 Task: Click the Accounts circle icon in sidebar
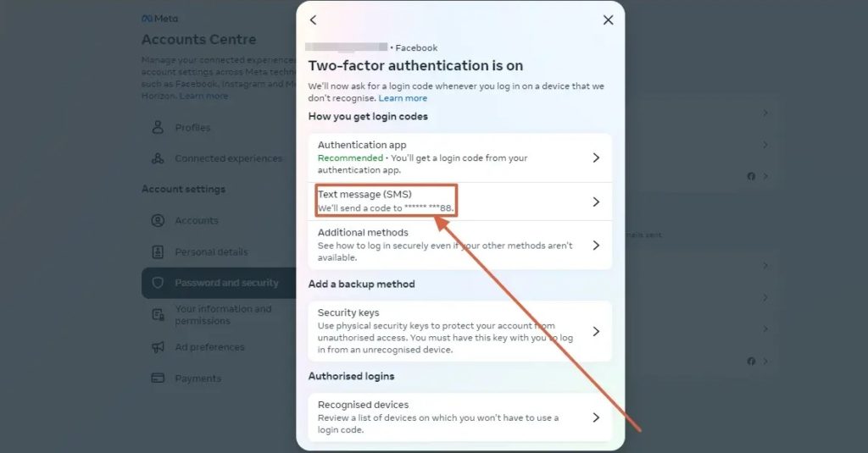point(158,221)
